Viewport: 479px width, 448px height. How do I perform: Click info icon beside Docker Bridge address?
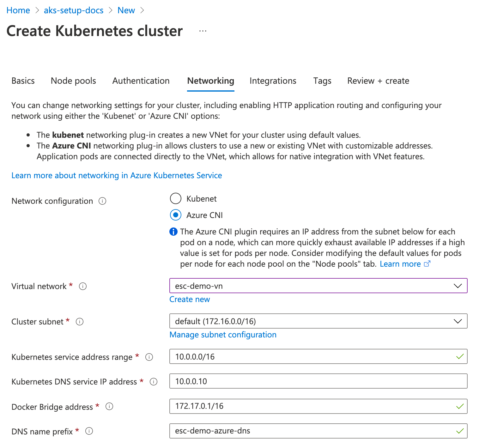(x=109, y=407)
